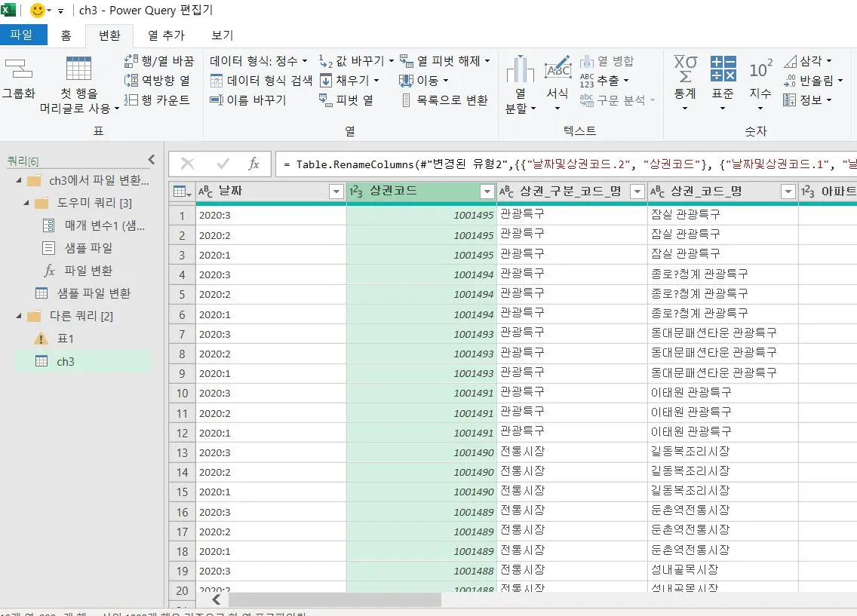Select ch3 query in list
This screenshot has height=616, width=857.
pyautogui.click(x=82, y=361)
